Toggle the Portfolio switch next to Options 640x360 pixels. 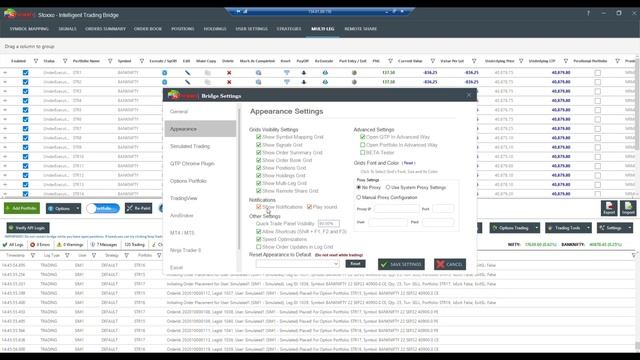tap(103, 209)
